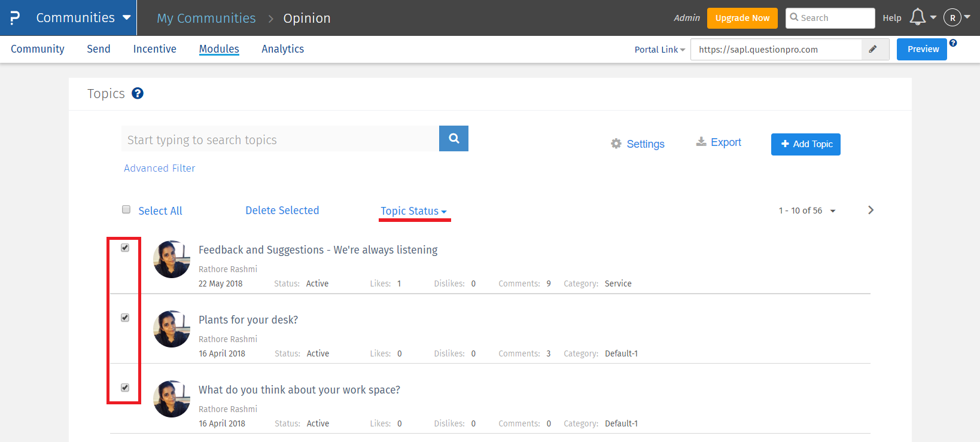Open the Topics help question mark icon

click(138, 93)
